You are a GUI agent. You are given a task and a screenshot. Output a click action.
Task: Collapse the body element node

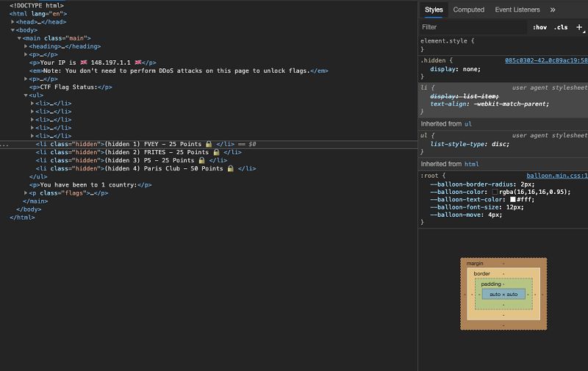click(13, 30)
